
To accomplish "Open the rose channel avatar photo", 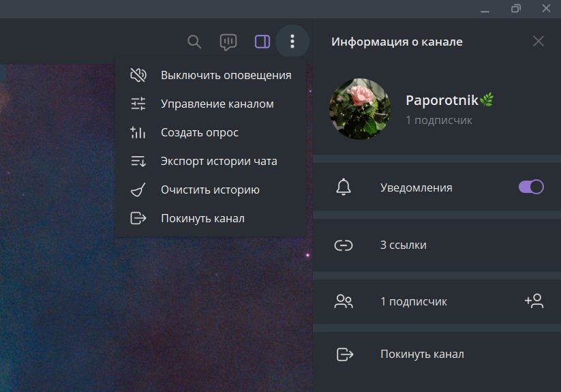I will point(360,108).
